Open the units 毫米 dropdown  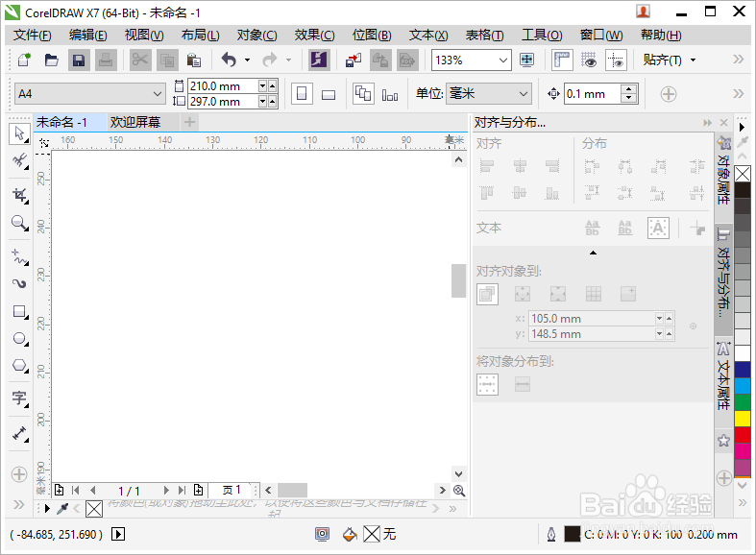pyautogui.click(x=524, y=94)
